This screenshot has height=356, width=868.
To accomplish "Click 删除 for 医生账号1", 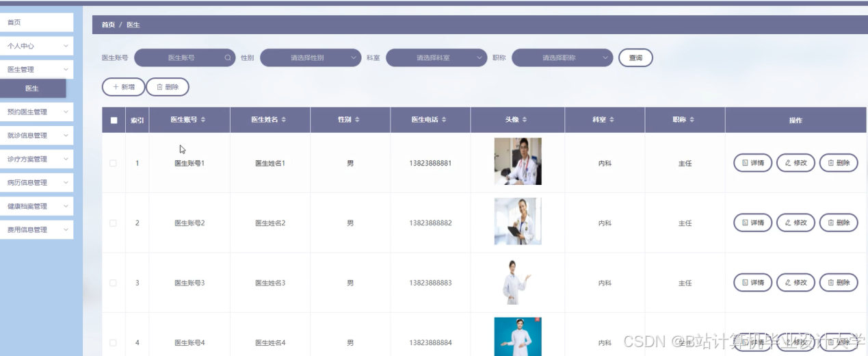I will tap(839, 163).
